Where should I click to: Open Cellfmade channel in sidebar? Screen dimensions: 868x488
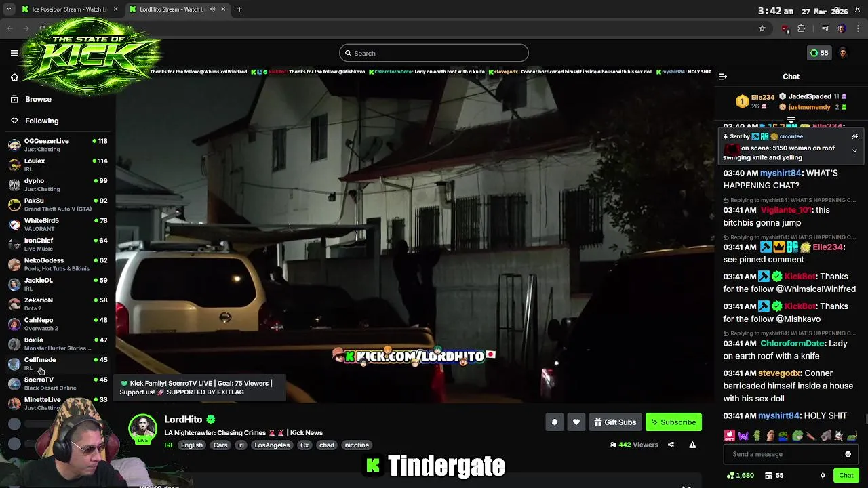coord(58,363)
